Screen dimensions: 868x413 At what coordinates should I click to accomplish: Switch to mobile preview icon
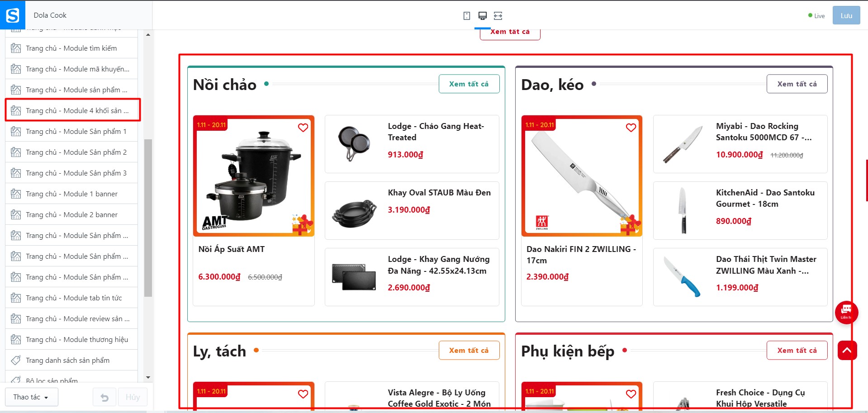[x=467, y=16]
